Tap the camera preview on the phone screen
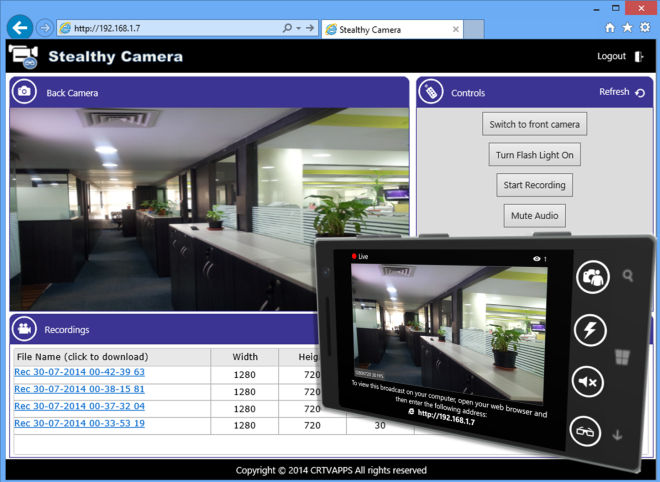Viewport: 660px width, 482px height. point(449,333)
